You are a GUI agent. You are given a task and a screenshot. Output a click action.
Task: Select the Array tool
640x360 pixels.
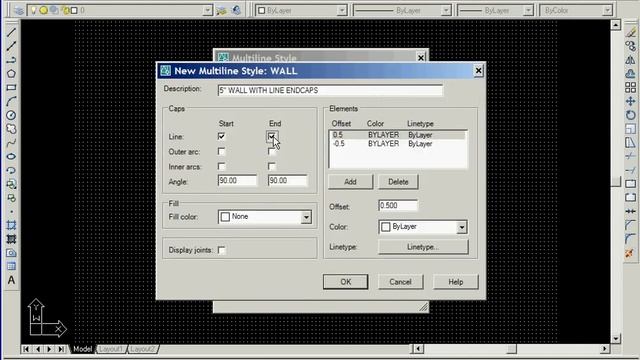tap(630, 87)
